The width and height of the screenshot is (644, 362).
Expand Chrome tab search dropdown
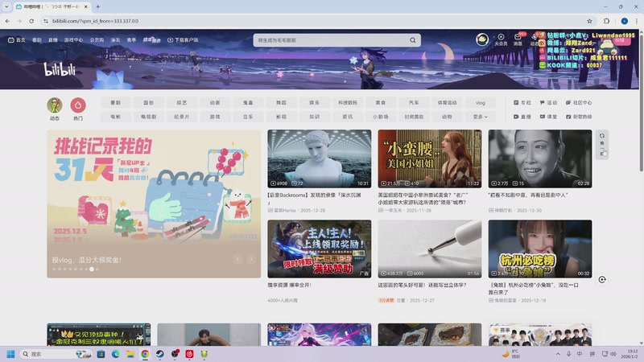6,6
